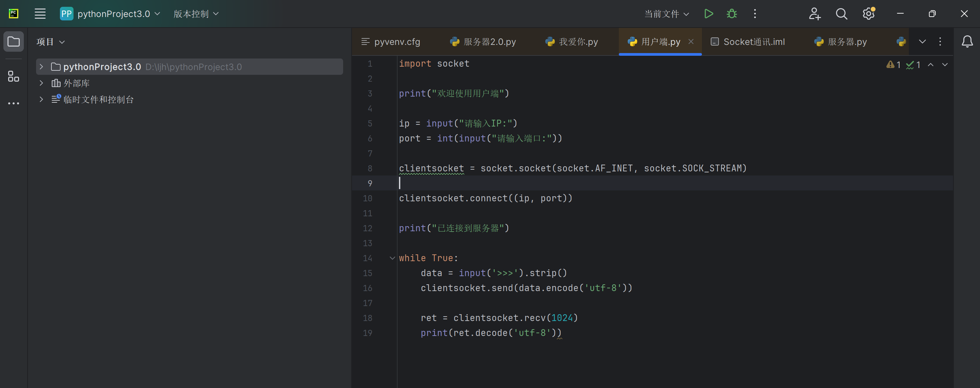Click the warnings indicator in editor

[x=893, y=65]
